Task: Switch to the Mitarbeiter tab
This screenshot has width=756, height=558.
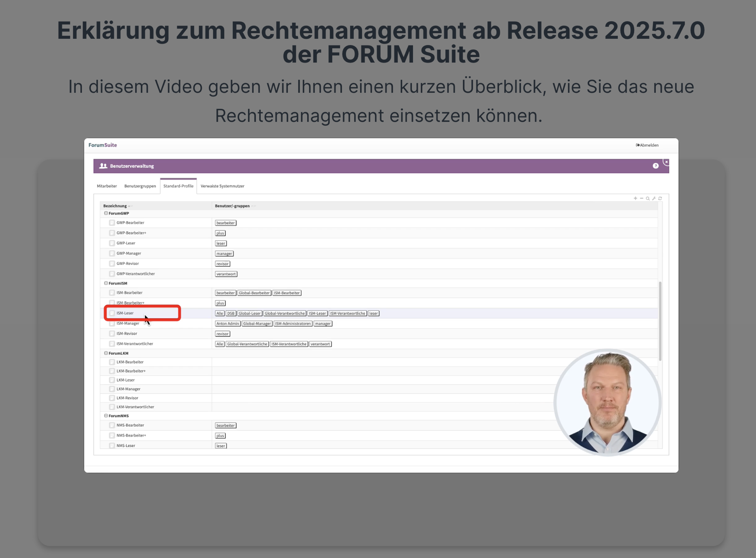Action: [x=107, y=186]
